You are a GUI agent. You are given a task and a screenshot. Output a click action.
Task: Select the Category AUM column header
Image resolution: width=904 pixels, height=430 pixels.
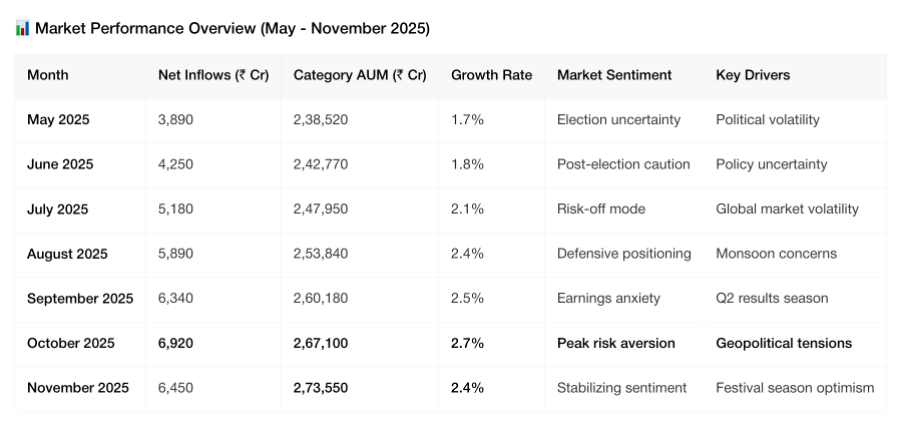click(359, 75)
